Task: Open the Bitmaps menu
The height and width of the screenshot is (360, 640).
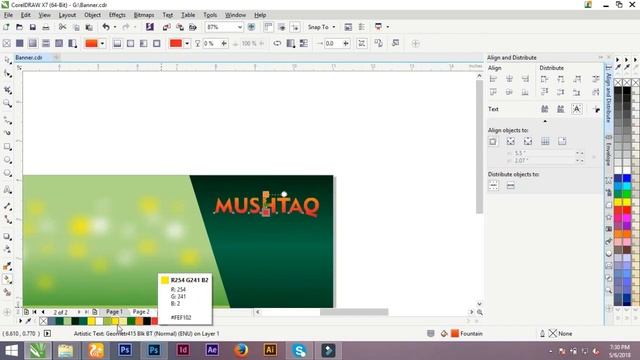Action: tap(144, 15)
